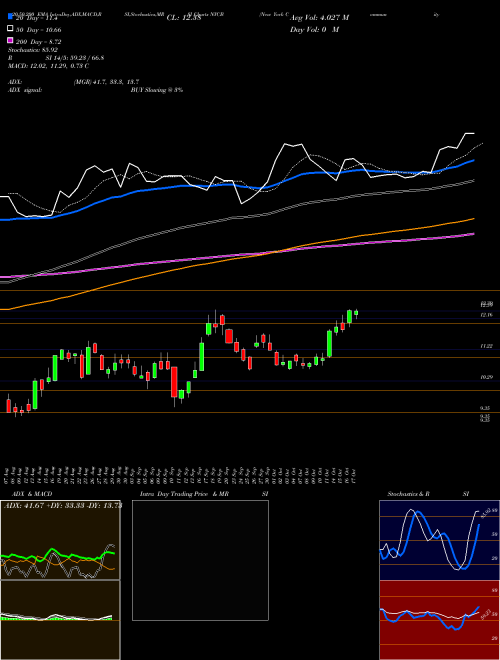Click the 12.16 price axis label
The height and width of the screenshot is (660, 500).
(x=487, y=315)
